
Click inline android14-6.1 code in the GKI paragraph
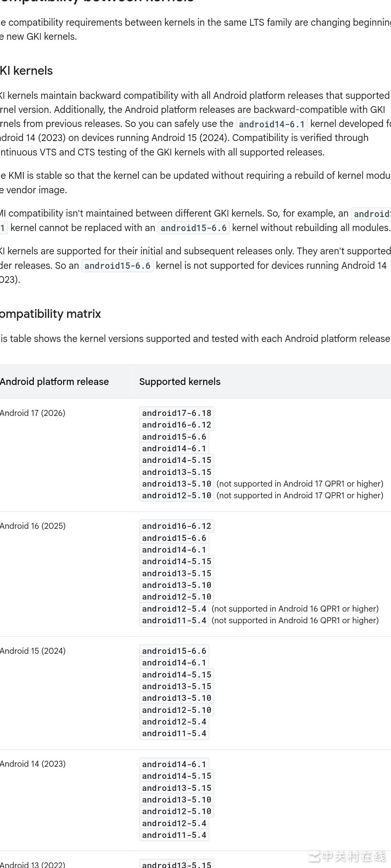272,124
